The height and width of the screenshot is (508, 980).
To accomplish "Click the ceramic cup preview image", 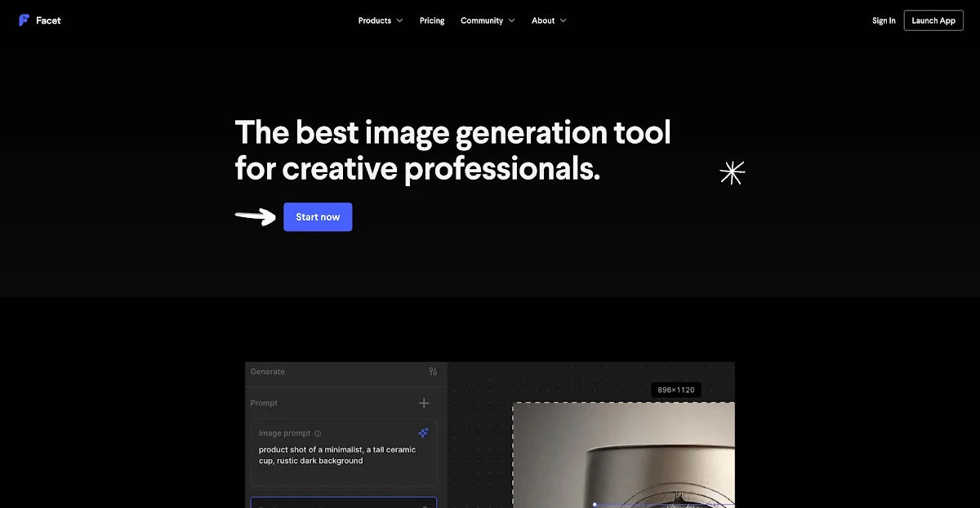I will tap(624, 455).
